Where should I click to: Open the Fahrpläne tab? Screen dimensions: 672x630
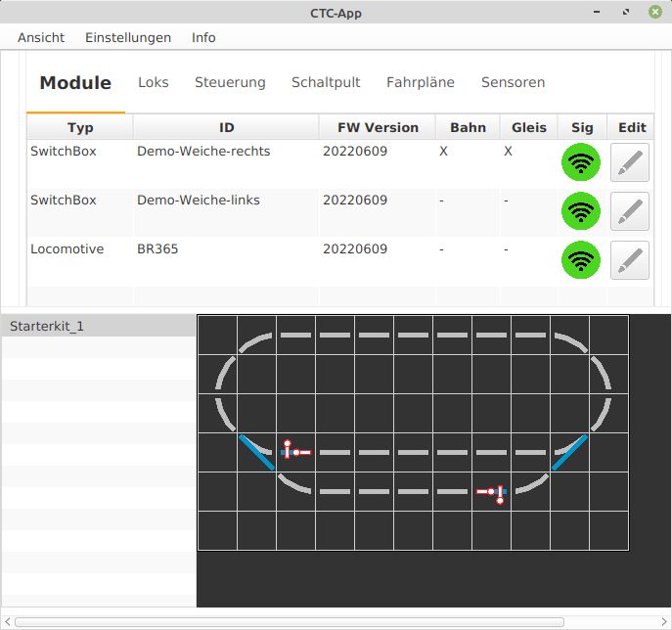(421, 82)
